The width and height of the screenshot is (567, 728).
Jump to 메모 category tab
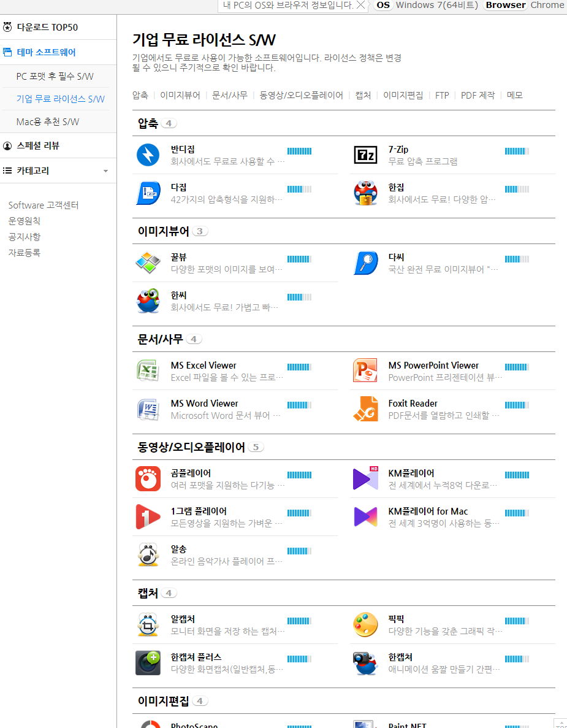514,95
